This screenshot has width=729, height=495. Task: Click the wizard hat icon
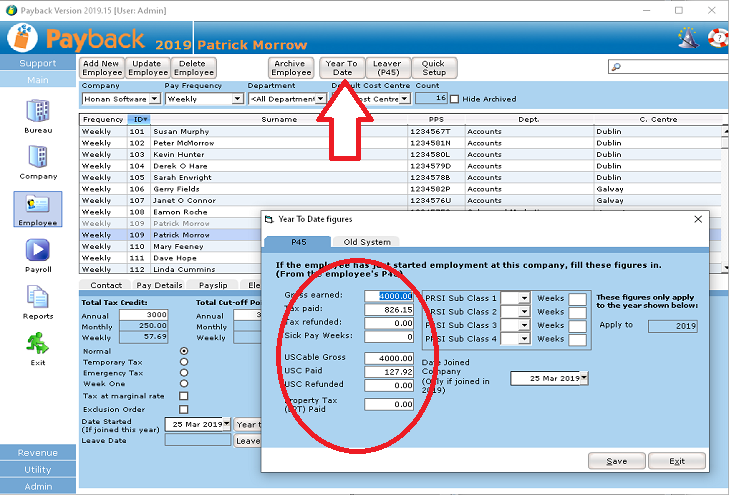[688, 38]
